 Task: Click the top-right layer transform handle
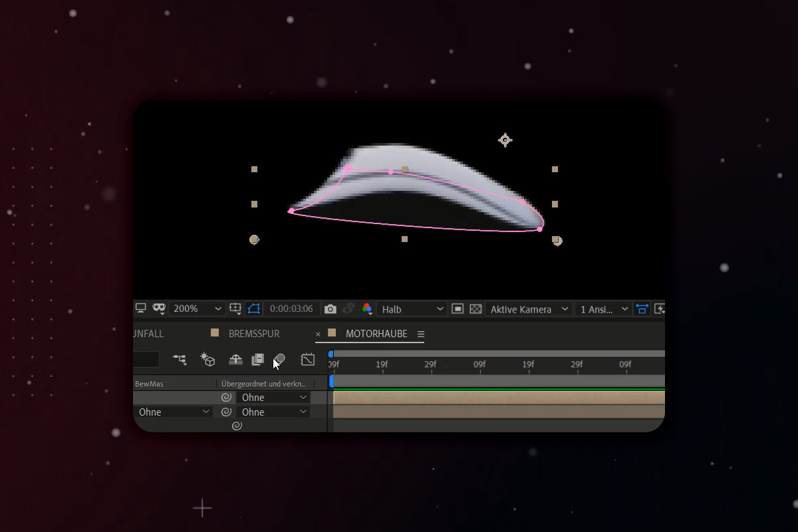click(x=555, y=170)
